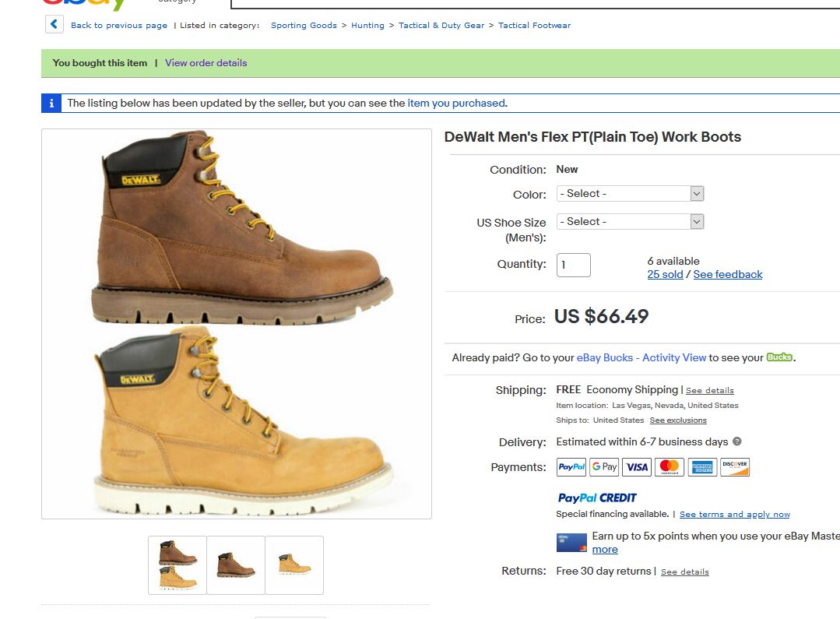Click the American Express card icon
Screen dimensions: 840x619
pos(702,467)
